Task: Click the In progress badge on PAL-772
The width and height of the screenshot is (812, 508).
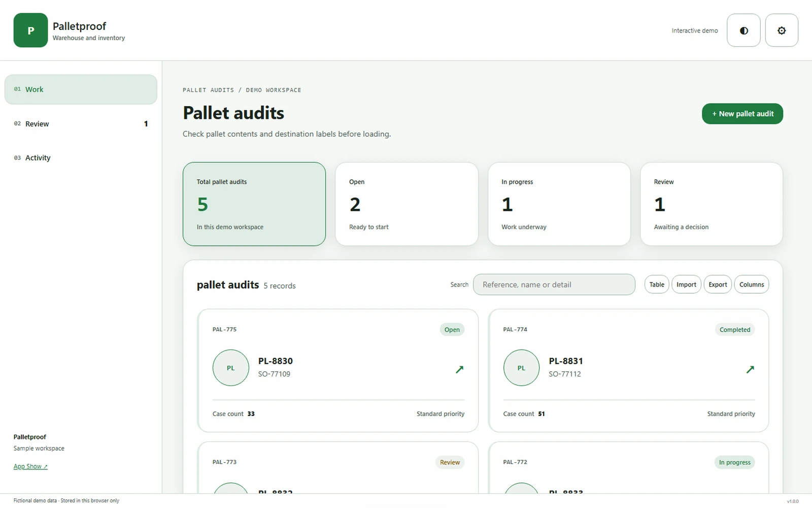Action: pyautogui.click(x=734, y=462)
